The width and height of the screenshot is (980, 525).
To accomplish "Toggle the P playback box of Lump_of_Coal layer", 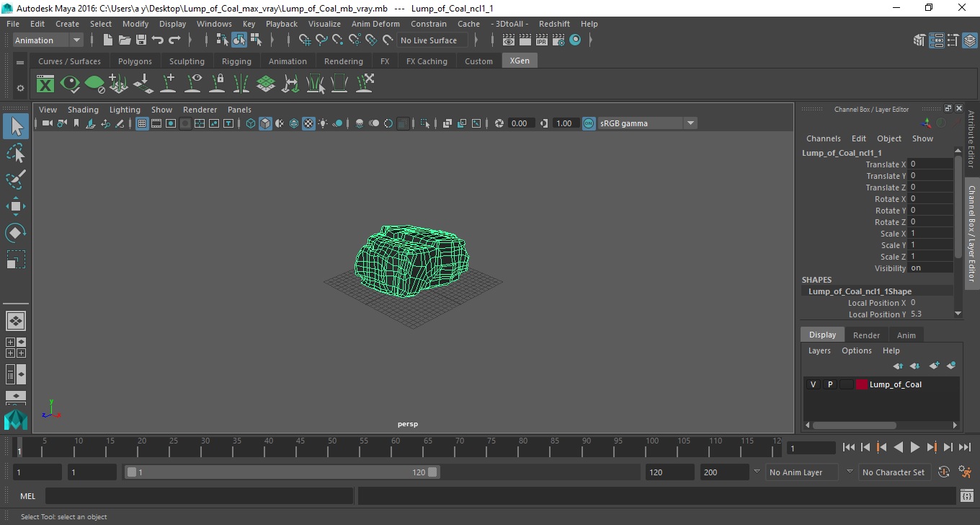I will pos(829,384).
